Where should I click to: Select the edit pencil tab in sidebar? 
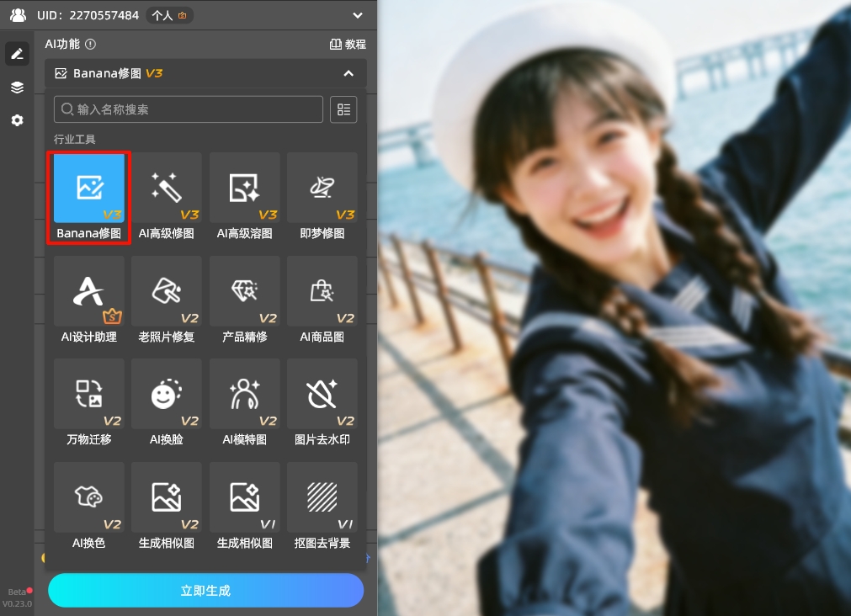17,53
